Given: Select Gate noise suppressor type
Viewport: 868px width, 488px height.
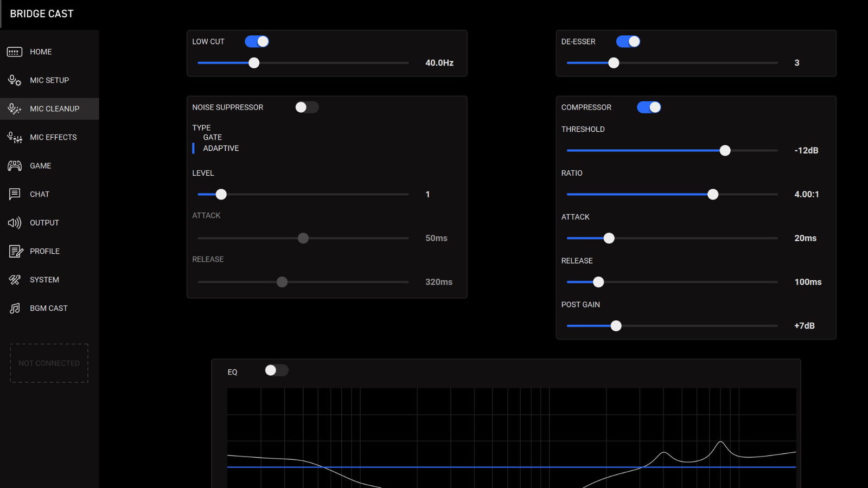Looking at the screenshot, I should [212, 138].
